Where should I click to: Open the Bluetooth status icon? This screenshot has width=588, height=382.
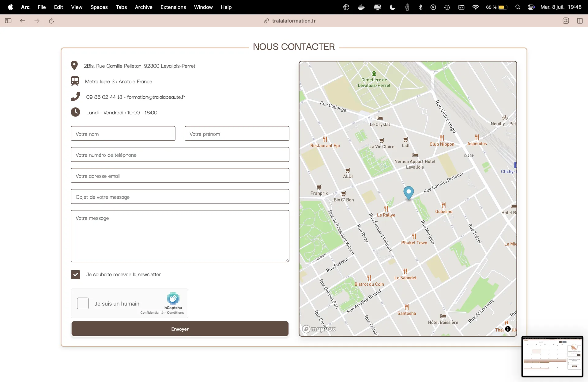point(420,7)
